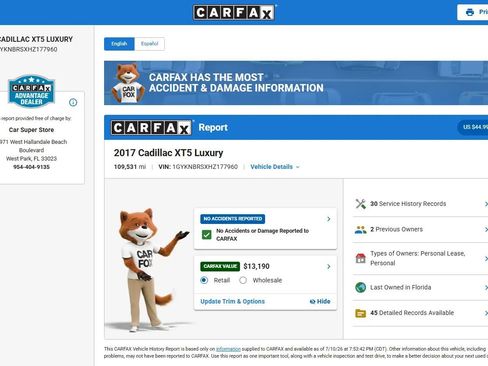Select the English language tab
The image size is (488, 366).
pyautogui.click(x=119, y=44)
